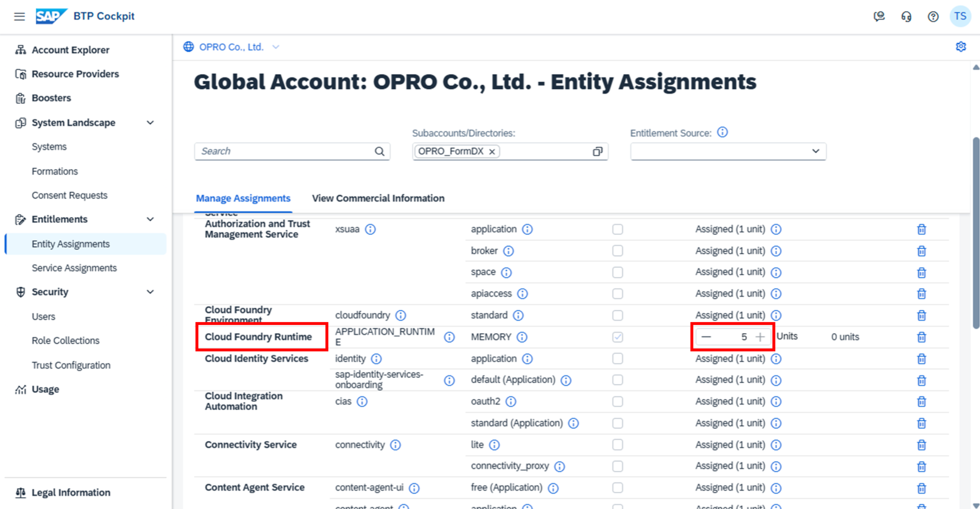Increase MEMORY units with the plus button
The width and height of the screenshot is (980, 509).
coord(760,337)
